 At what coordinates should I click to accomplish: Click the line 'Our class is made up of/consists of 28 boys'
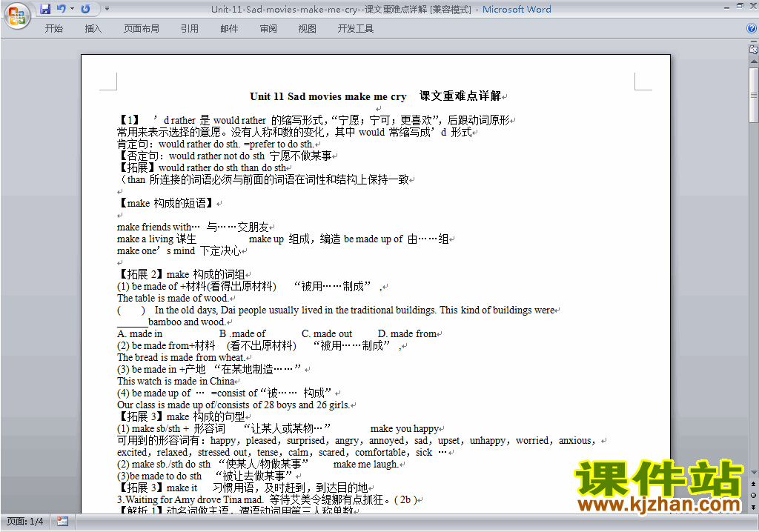pos(233,405)
